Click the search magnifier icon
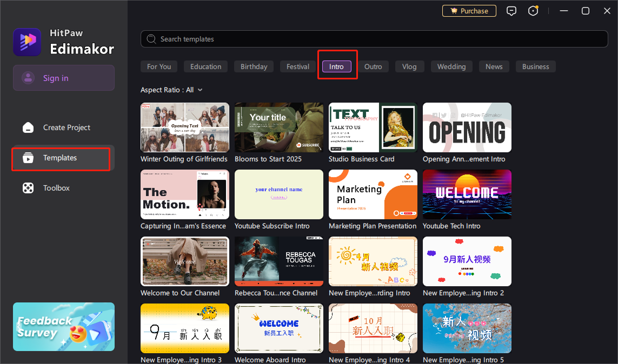 click(151, 39)
